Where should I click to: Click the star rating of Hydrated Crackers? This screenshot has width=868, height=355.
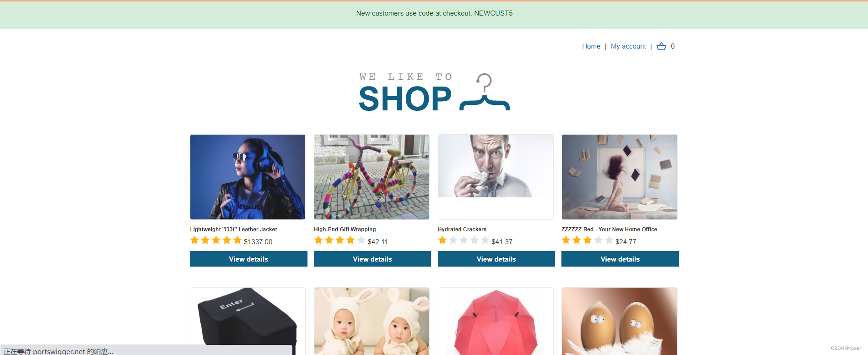[464, 240]
